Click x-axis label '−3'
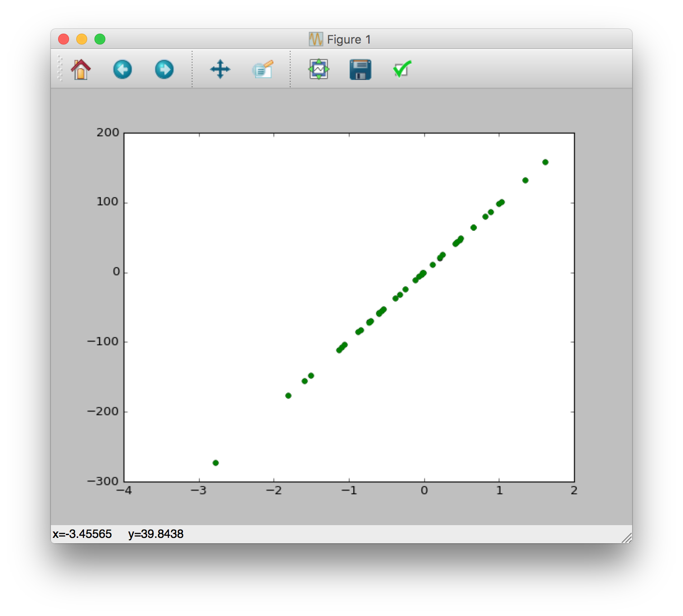Viewport: 683px width, 616px height. (x=199, y=491)
